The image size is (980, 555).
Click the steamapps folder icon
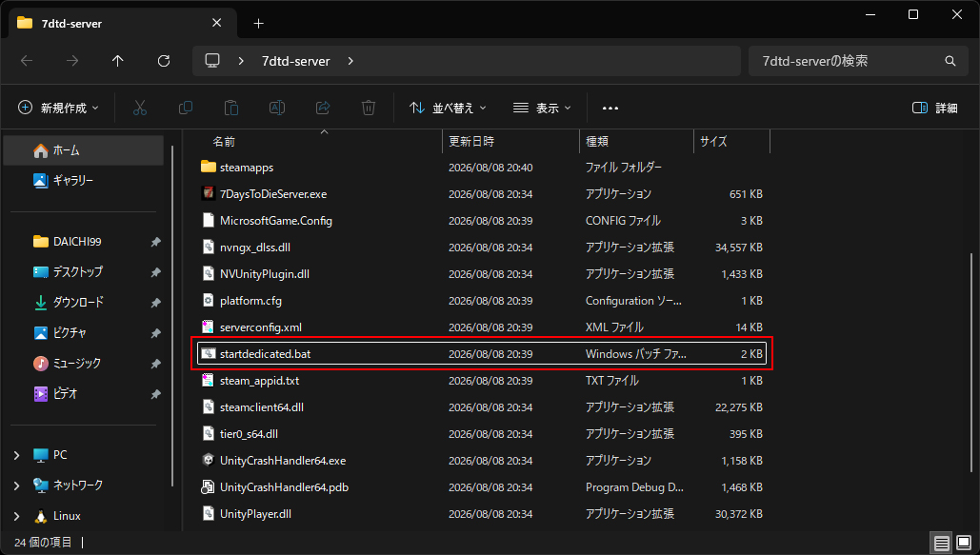coord(209,167)
